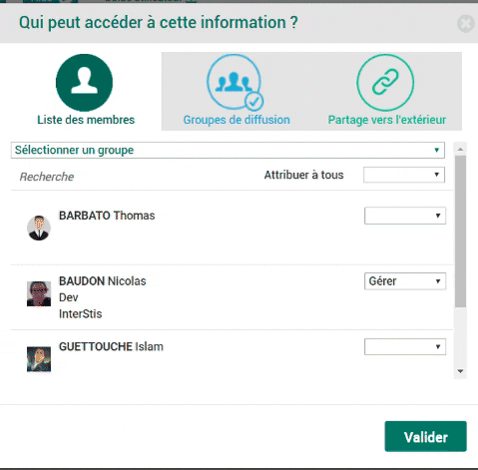Open permission dropdown for GUETTOUCHE Islam

click(405, 347)
